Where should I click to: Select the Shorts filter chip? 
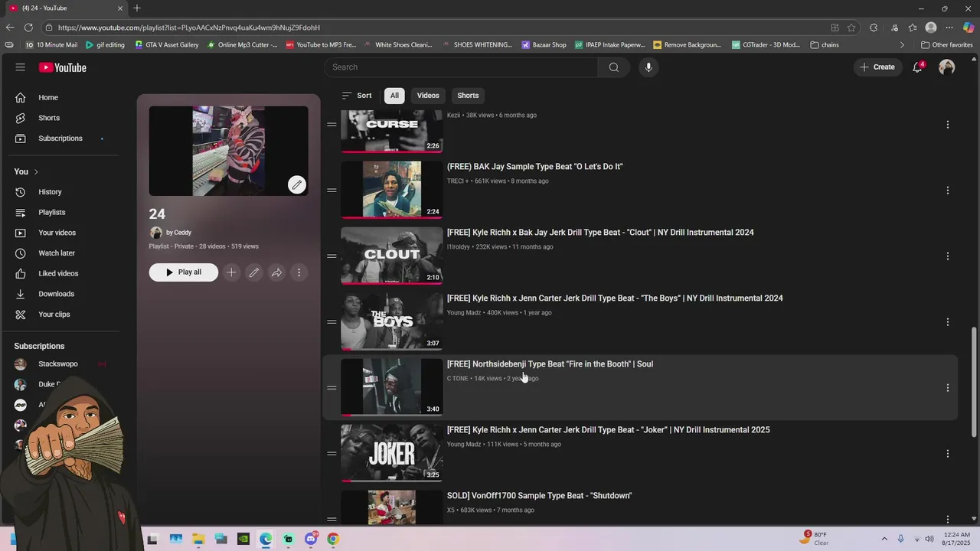[468, 96]
